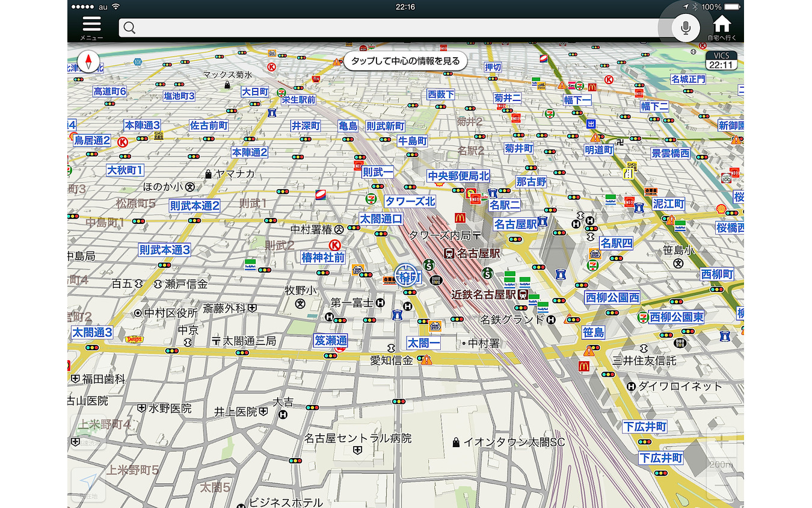Tap the 22:16 clock in status bar

pyautogui.click(x=405, y=7)
